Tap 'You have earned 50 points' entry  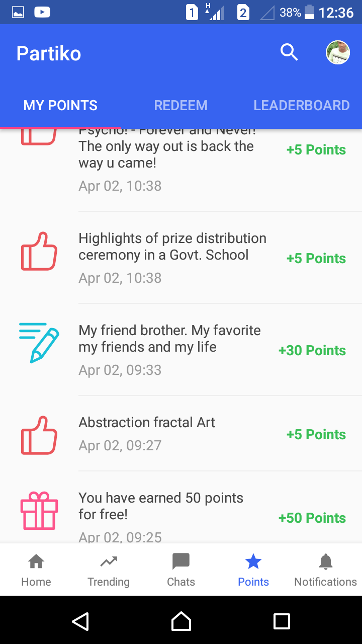(x=161, y=506)
